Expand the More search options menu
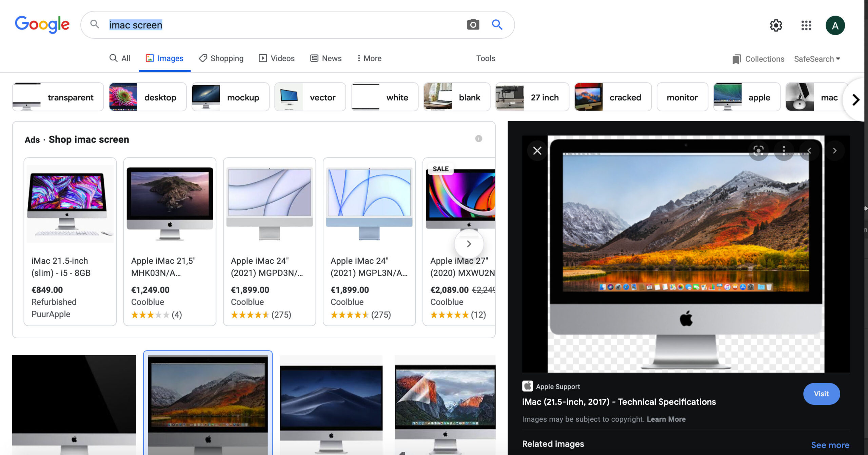The height and width of the screenshot is (455, 868). (x=369, y=58)
